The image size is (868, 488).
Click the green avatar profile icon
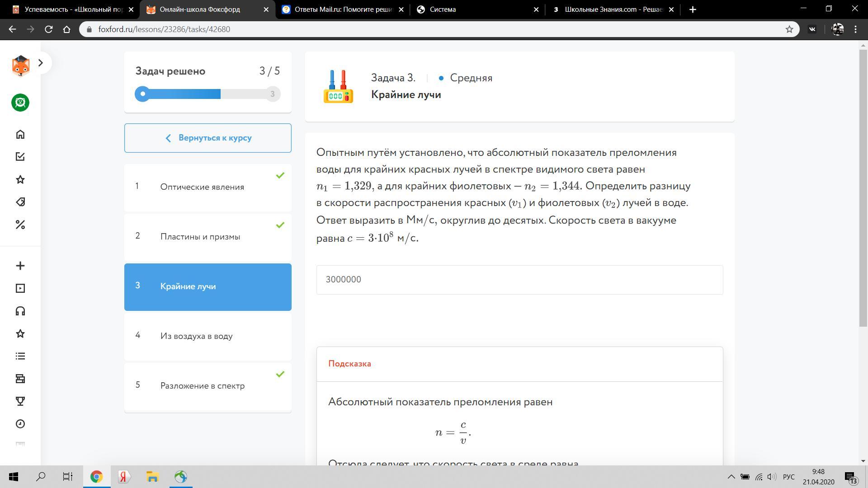click(20, 103)
